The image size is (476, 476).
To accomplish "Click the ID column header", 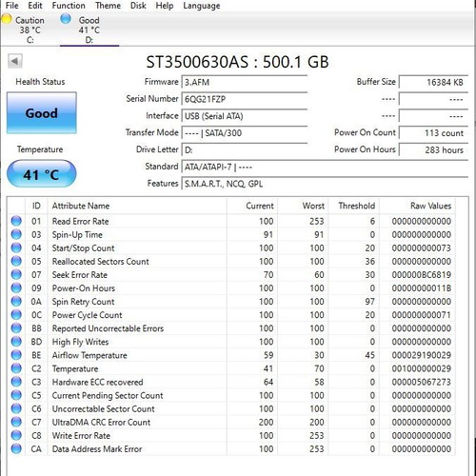I will tap(36, 206).
